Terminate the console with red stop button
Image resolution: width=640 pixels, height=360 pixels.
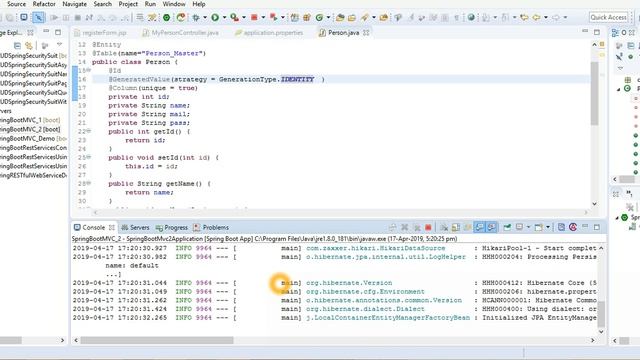428,227
